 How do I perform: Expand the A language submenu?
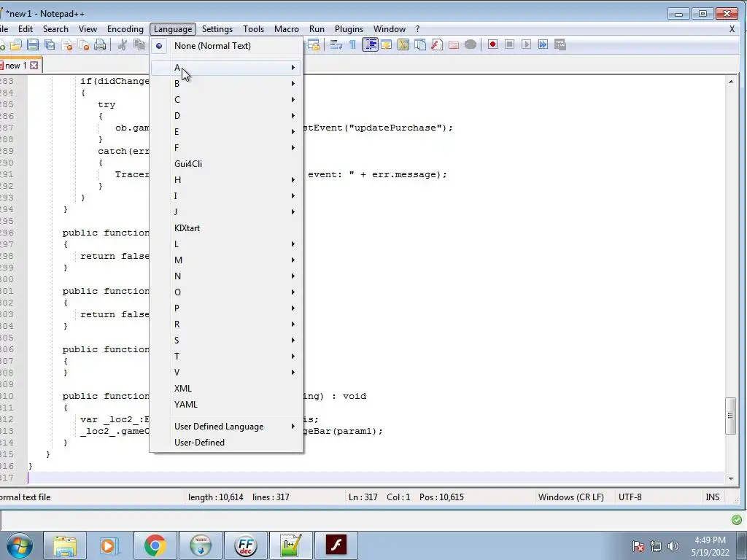click(226, 68)
